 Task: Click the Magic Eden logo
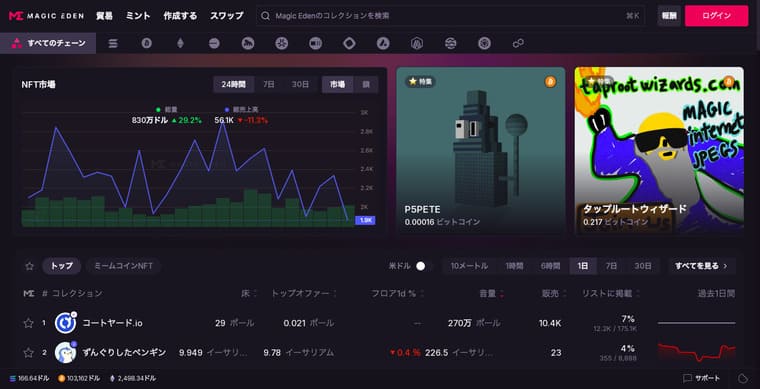(x=46, y=16)
